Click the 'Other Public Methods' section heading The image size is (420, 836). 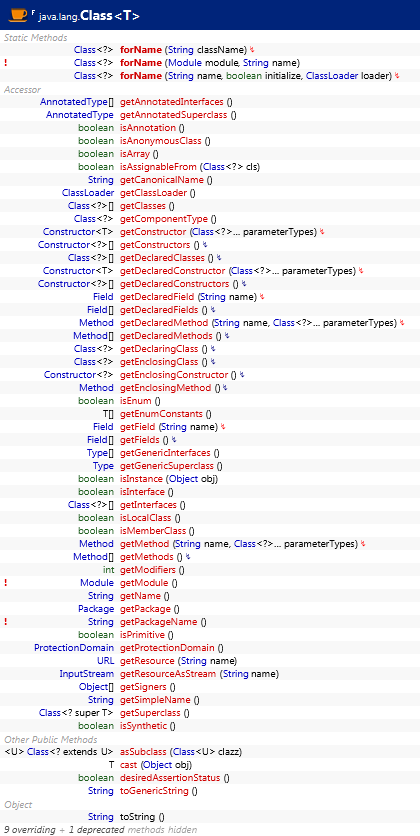pyautogui.click(x=51, y=739)
